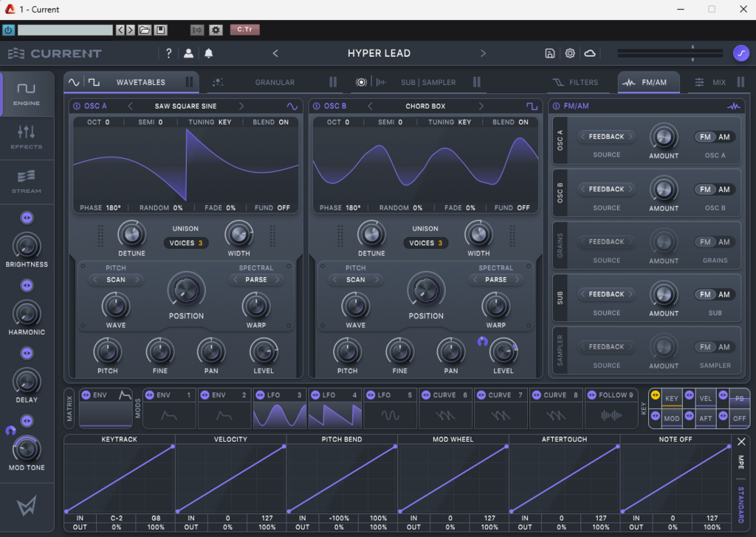Open the Hyper Lead preset name browser
The image size is (756, 537).
[x=379, y=53]
